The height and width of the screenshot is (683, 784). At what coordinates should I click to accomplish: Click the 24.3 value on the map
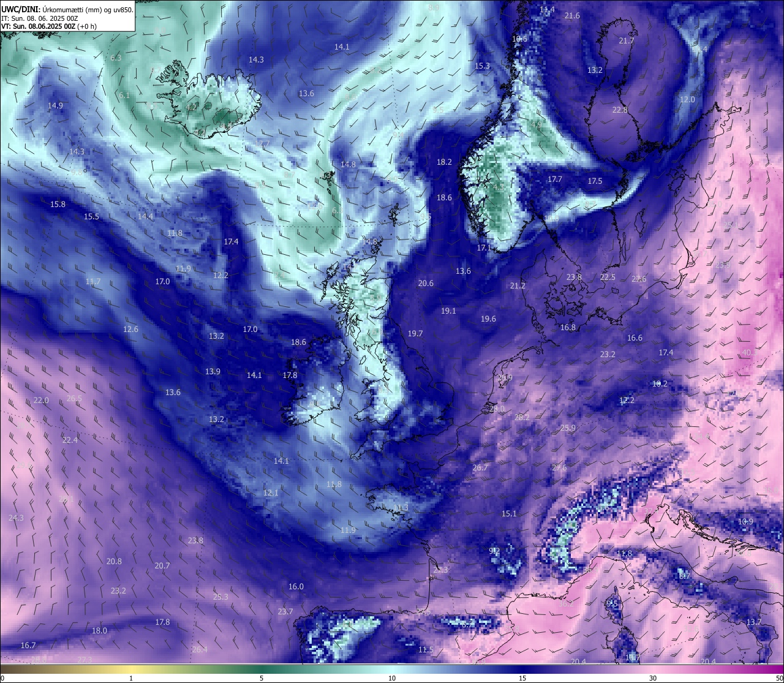[x=16, y=518]
